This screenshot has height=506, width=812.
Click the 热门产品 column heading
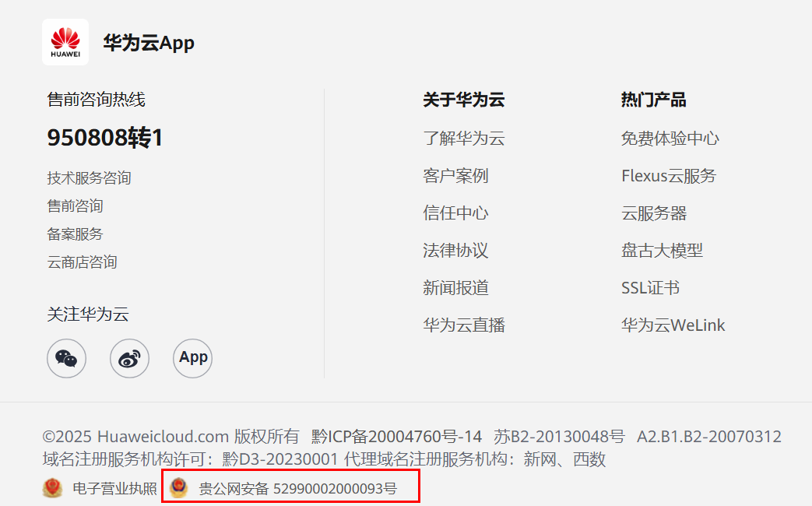tap(653, 99)
